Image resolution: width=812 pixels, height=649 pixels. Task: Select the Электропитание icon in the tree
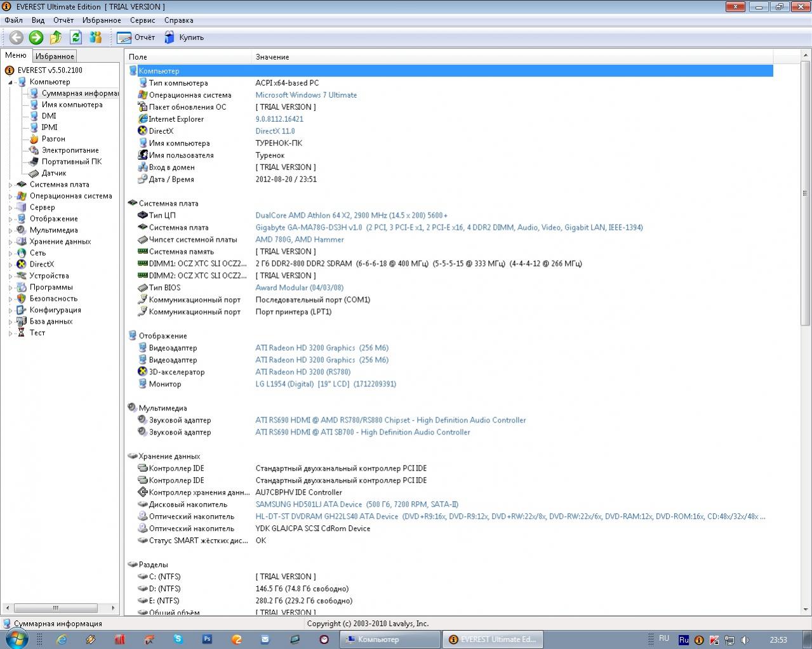pyautogui.click(x=34, y=150)
